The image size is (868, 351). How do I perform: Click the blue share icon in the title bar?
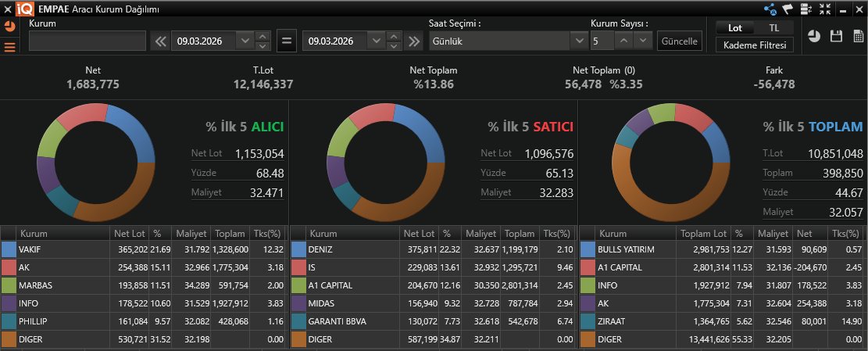(x=770, y=9)
